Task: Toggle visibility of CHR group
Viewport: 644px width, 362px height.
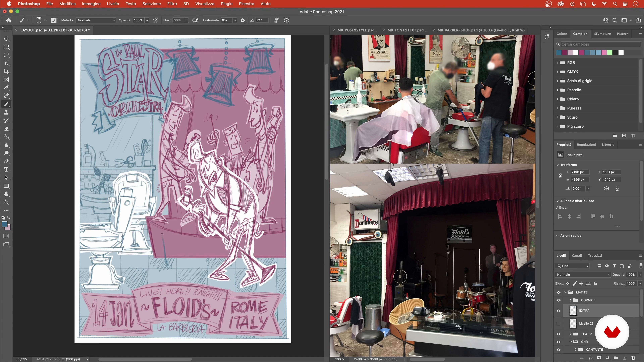Action: (558, 342)
